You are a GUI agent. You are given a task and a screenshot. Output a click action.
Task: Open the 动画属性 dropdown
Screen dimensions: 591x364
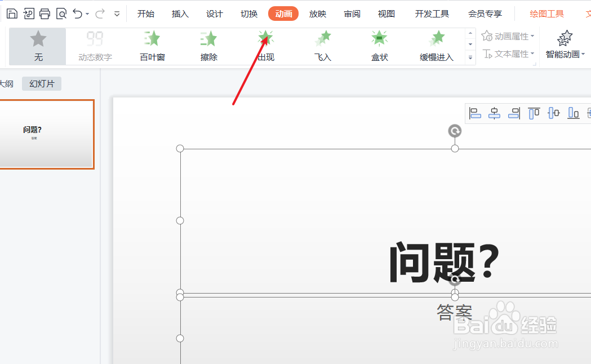click(x=508, y=36)
